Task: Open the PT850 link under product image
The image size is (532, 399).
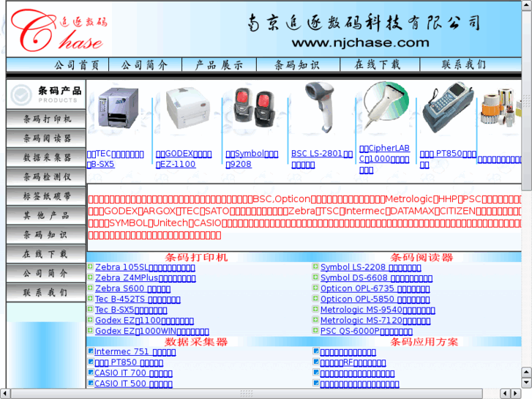Action: 448,159
